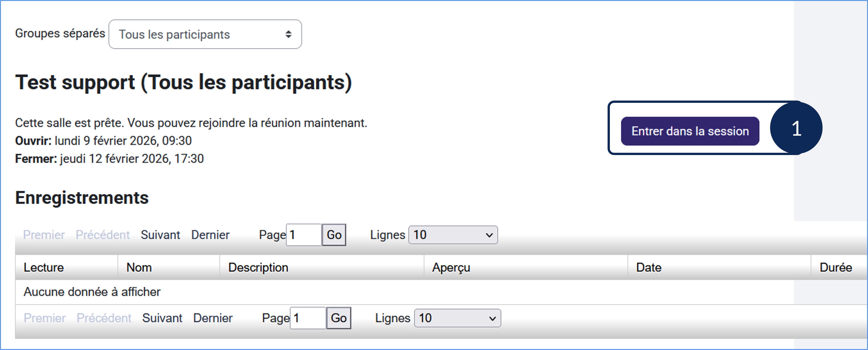
Task: Expand the bottom Lignes rows dropdown
Action: (x=457, y=318)
